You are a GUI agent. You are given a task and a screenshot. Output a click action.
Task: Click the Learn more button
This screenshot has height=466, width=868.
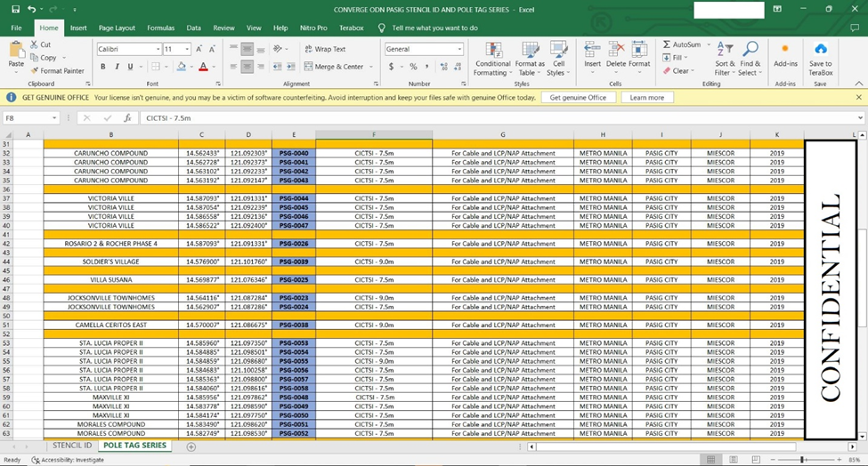[646, 97]
